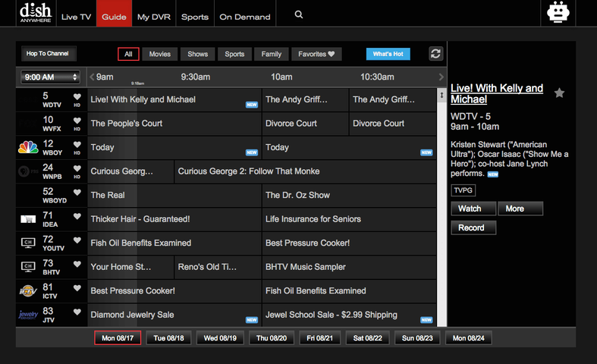The image size is (597, 364).
Task: Toggle favorite heart for channel 12 WBOY
Action: point(77,145)
